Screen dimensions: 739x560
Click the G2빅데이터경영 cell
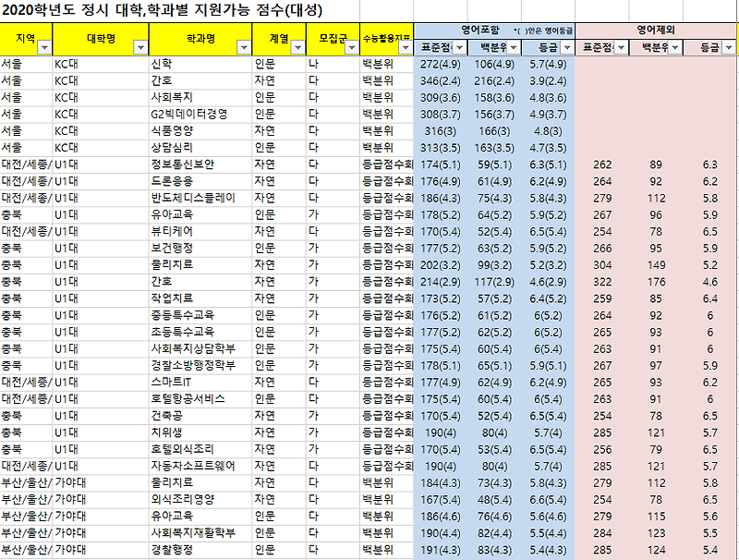200,115
